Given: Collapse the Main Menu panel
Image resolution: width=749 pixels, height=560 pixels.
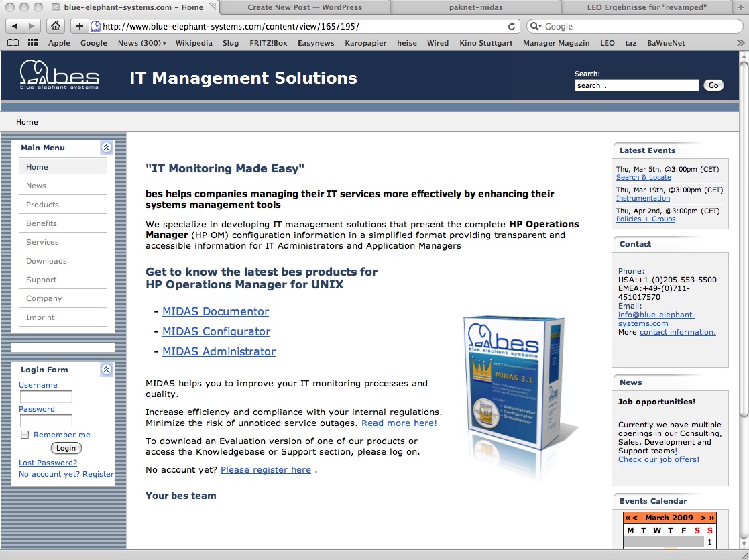Looking at the screenshot, I should [x=107, y=147].
